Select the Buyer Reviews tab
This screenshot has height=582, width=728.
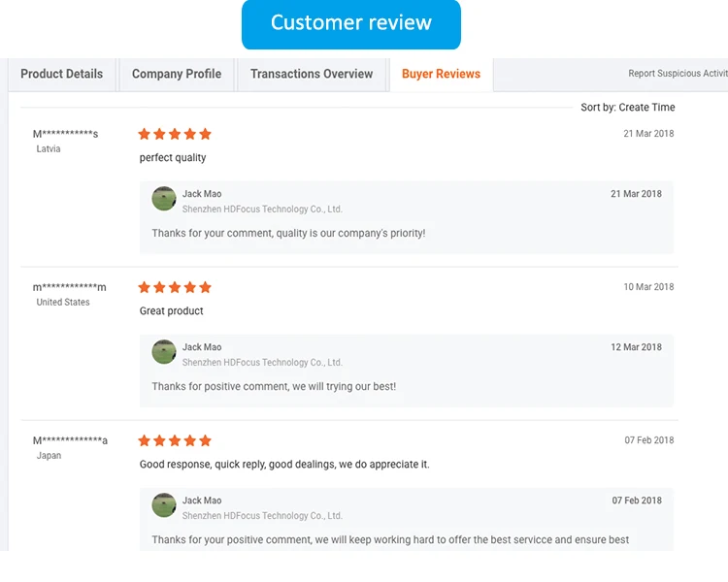(442, 74)
